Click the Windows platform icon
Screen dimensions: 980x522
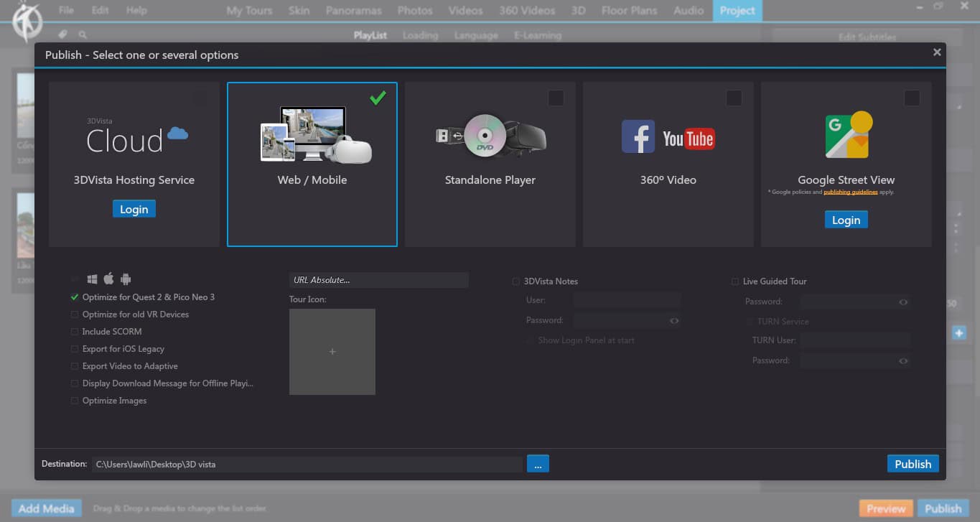click(x=93, y=279)
